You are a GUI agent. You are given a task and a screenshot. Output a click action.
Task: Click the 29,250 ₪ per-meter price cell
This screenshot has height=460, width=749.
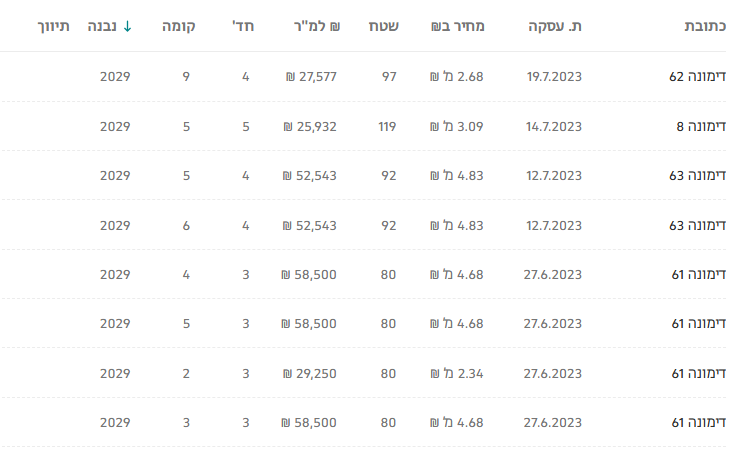coord(311,373)
